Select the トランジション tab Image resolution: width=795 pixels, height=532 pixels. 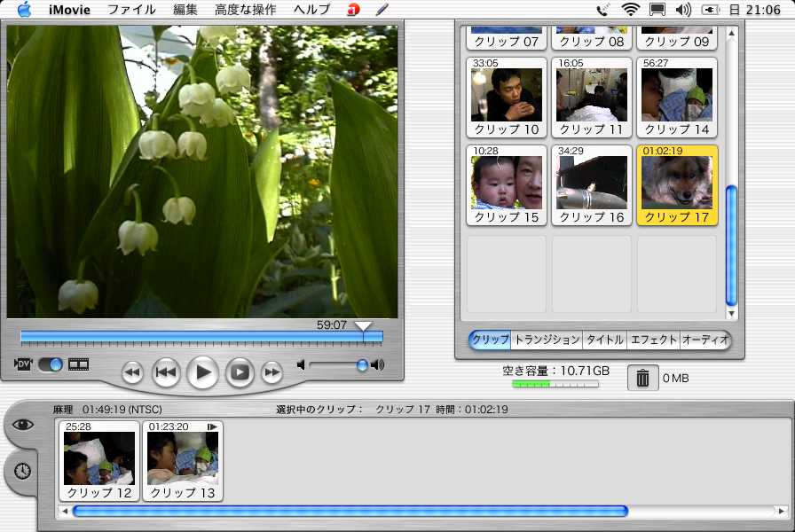(547, 340)
